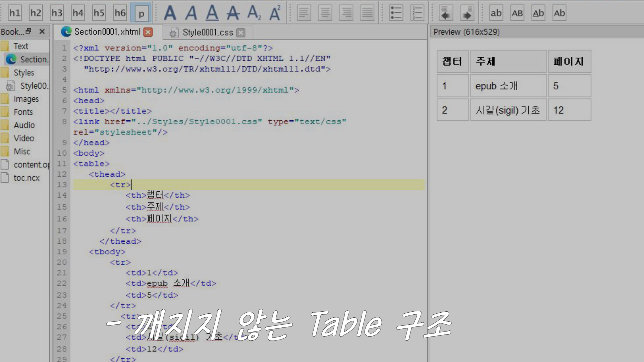Apply Heading 3 style button
Screen dimensions: 644x362
click(x=57, y=13)
